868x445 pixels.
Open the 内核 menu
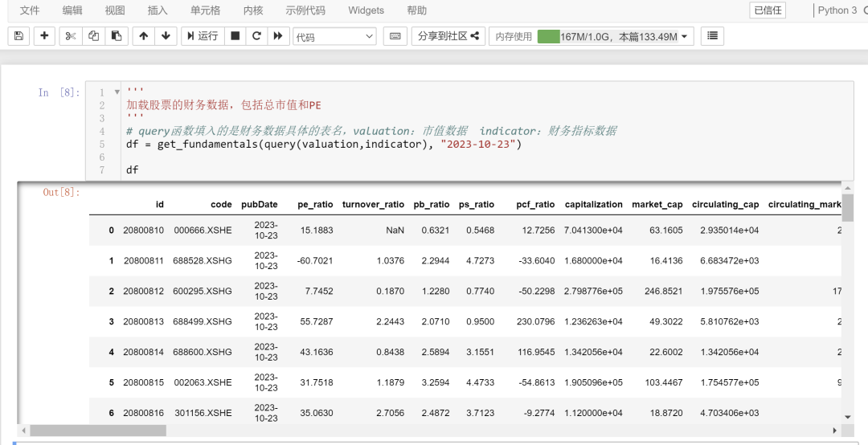(253, 10)
